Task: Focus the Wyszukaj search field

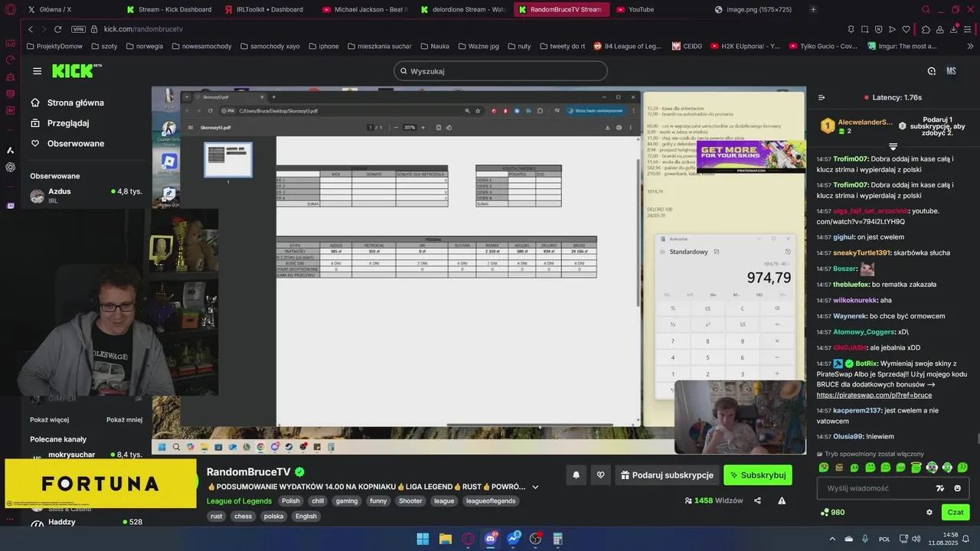Action: pyautogui.click(x=501, y=71)
